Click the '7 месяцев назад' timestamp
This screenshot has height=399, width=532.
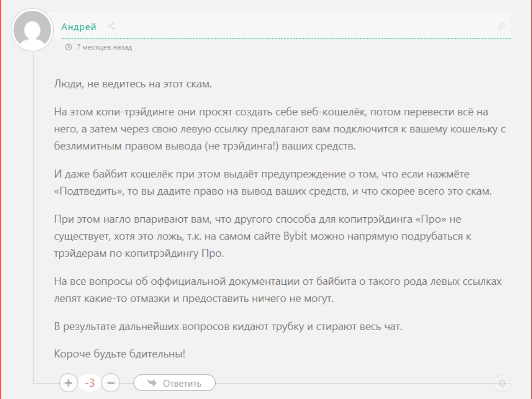(x=104, y=47)
